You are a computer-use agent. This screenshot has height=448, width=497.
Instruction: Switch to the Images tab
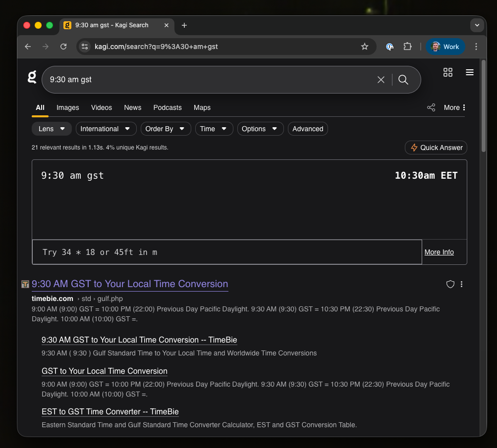pos(68,107)
